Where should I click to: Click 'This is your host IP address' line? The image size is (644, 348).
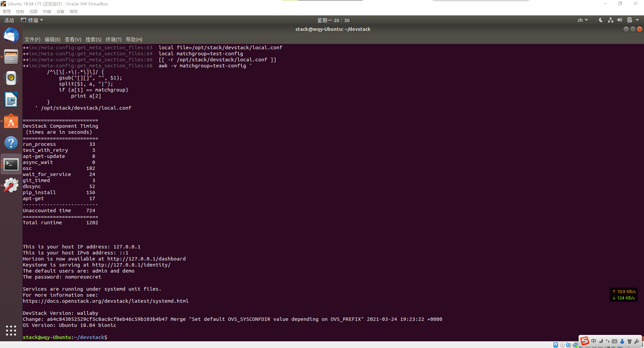(82, 247)
